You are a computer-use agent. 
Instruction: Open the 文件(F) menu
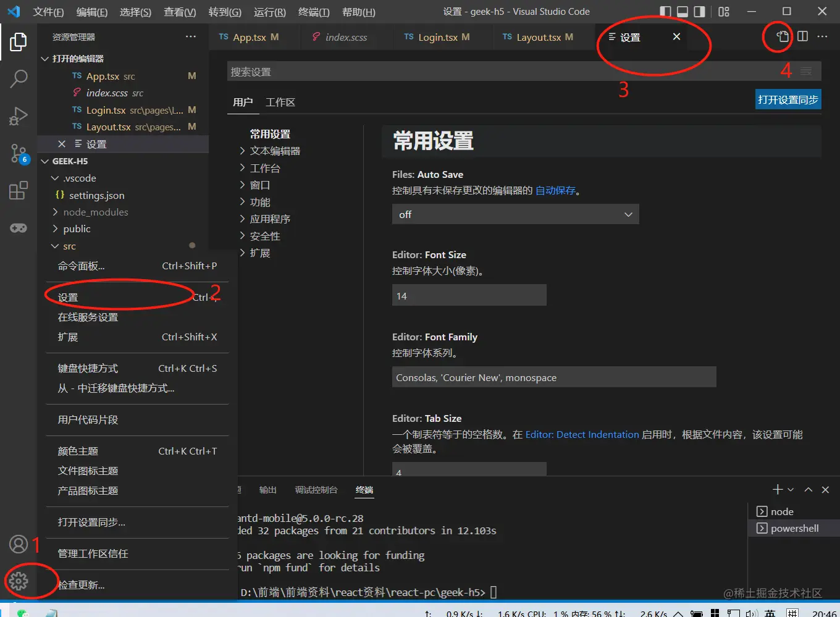click(x=48, y=12)
